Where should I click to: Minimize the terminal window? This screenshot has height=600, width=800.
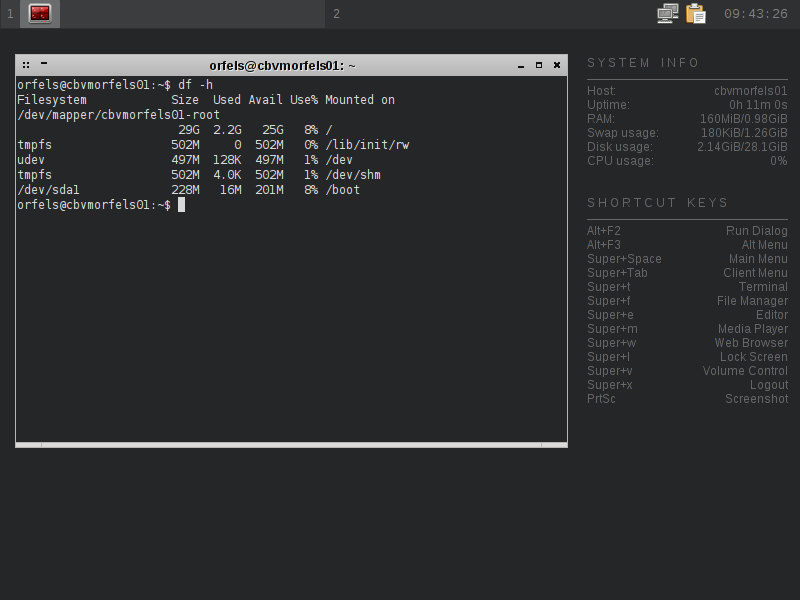pyautogui.click(x=521, y=66)
